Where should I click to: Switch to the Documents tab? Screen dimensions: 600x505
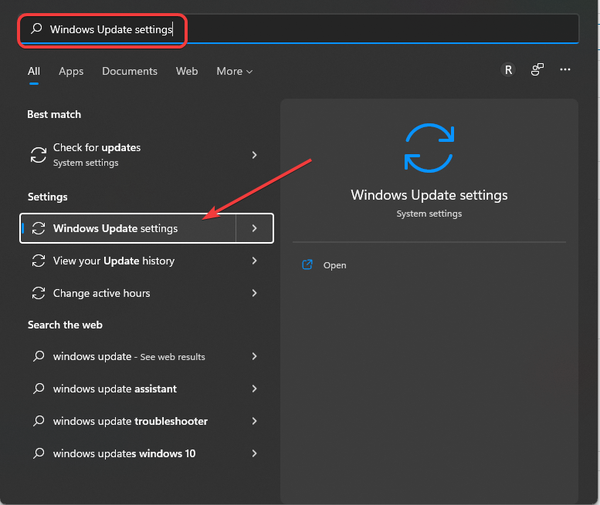(x=129, y=71)
